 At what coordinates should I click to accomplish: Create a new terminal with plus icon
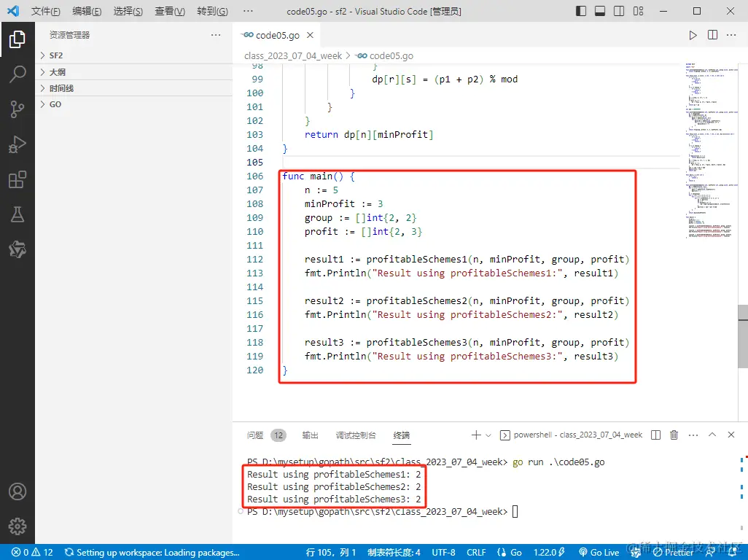pos(475,435)
